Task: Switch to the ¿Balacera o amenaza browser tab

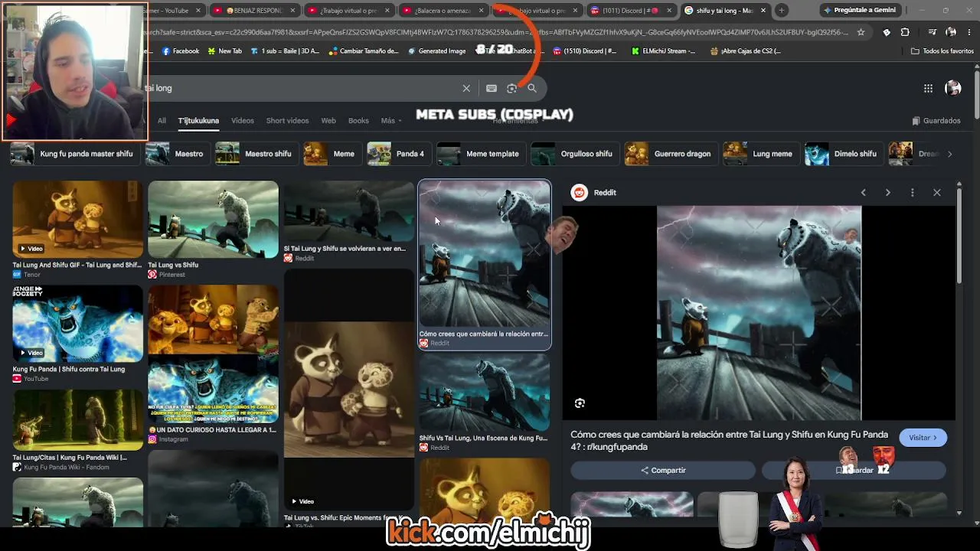Action: [x=443, y=11]
